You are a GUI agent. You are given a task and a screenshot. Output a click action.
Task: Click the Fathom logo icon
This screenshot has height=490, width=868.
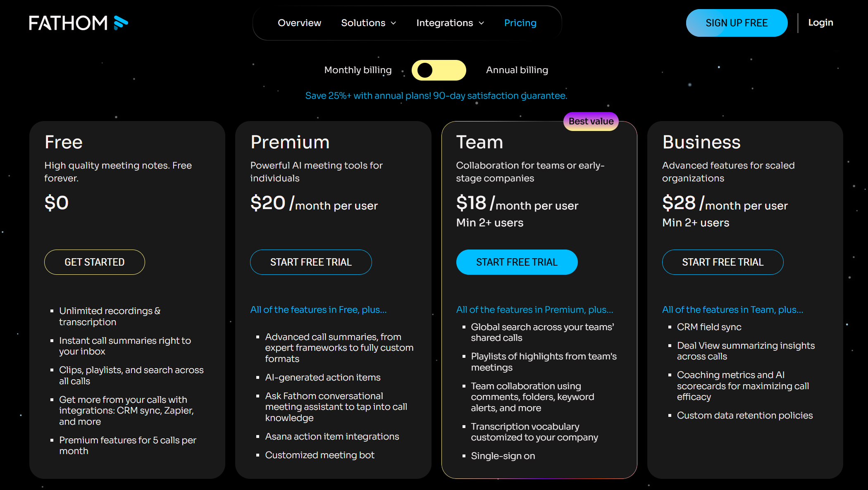[x=121, y=23]
